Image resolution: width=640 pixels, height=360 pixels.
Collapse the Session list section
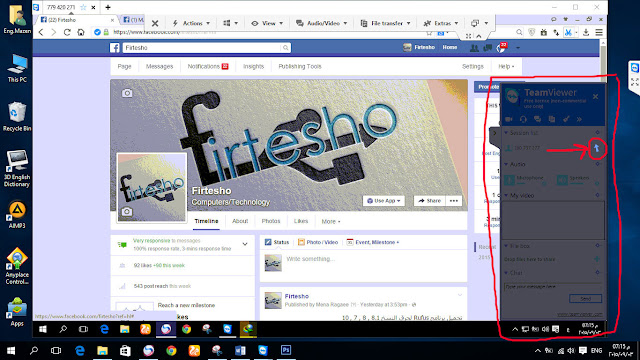[506, 133]
